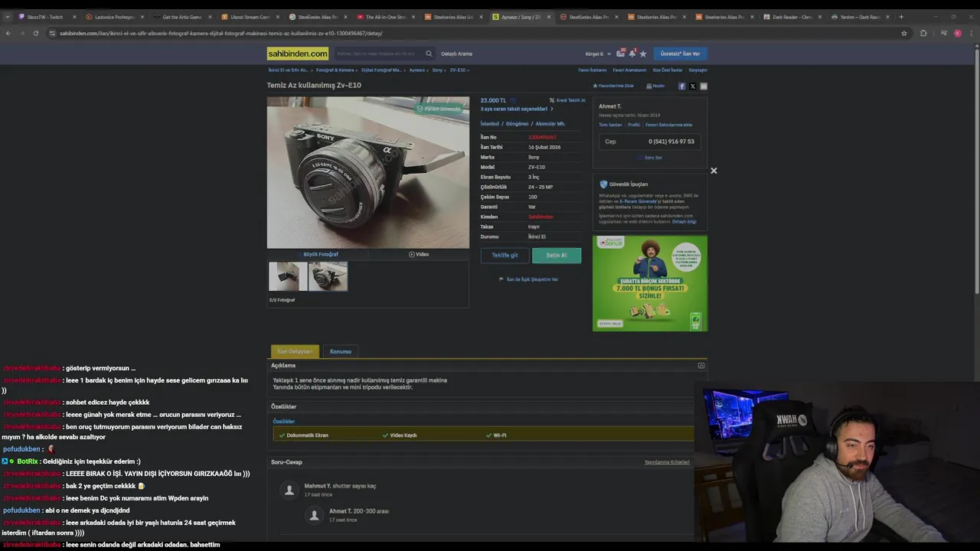This screenshot has width=980, height=551.
Task: Click browser reload icon
Action: 35,33
